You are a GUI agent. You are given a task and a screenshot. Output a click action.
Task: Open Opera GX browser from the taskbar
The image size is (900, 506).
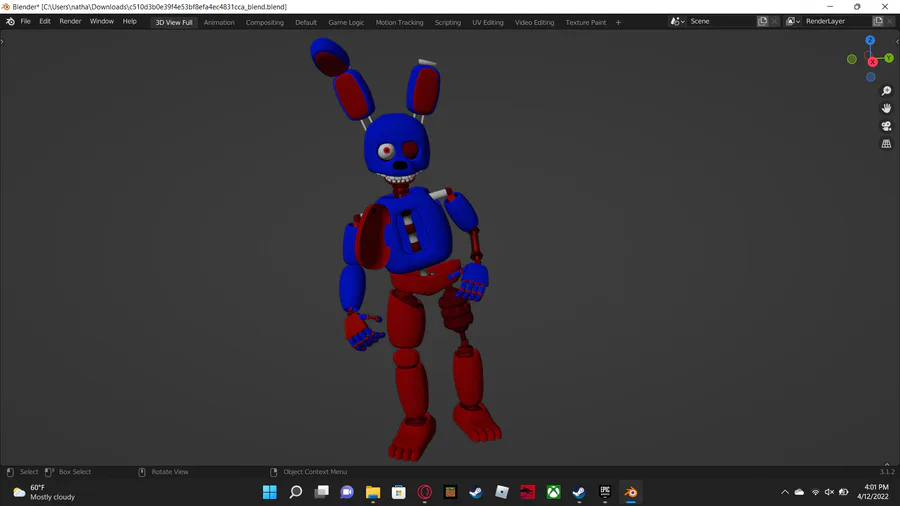425,492
